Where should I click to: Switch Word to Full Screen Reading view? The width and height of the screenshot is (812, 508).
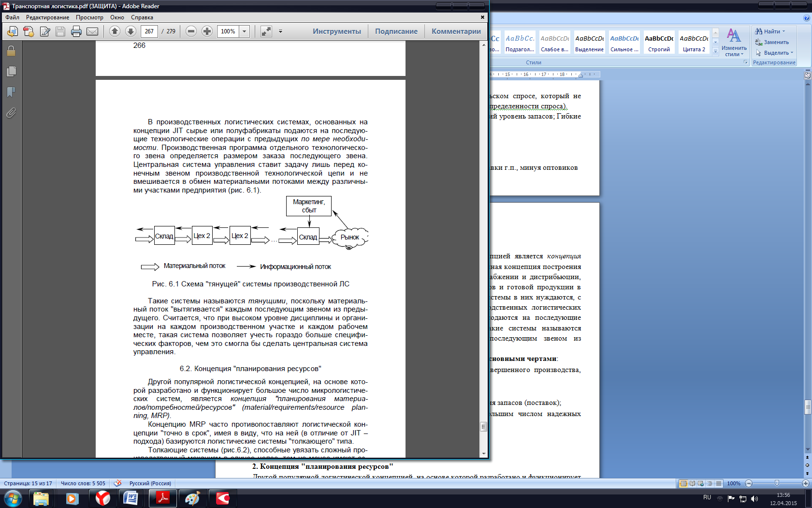pos(692,483)
